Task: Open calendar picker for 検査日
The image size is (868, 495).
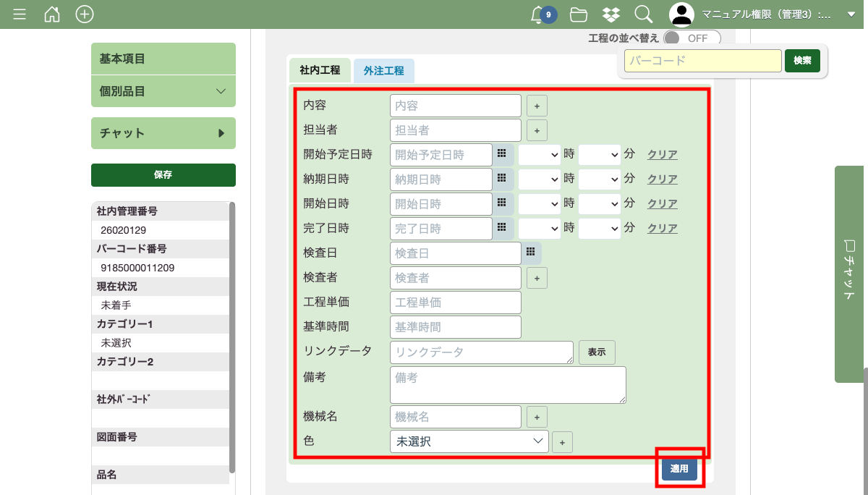Action: click(x=530, y=253)
